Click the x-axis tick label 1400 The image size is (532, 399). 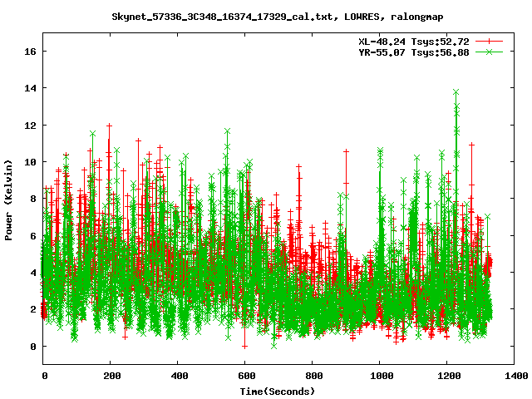click(x=515, y=376)
